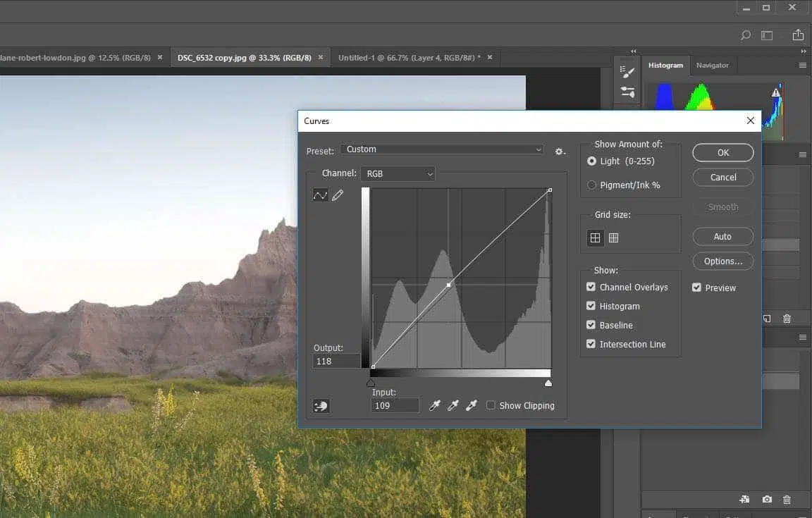The height and width of the screenshot is (518, 812).
Task: Click the Options... button
Action: point(722,261)
